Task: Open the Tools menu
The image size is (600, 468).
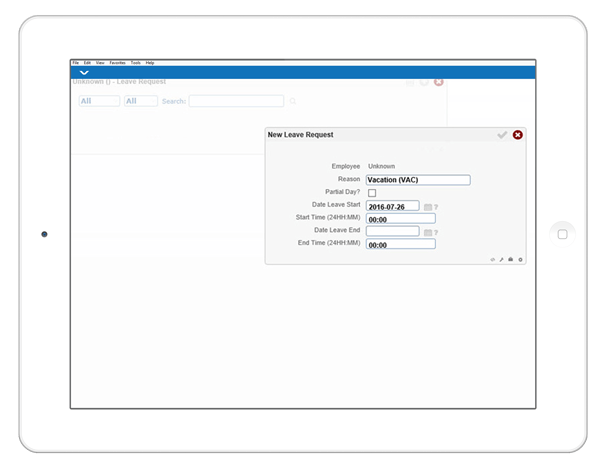Action: click(x=135, y=62)
